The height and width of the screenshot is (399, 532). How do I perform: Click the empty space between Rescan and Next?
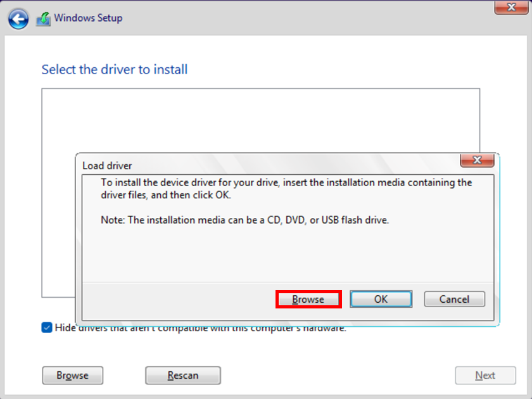pos(336,376)
